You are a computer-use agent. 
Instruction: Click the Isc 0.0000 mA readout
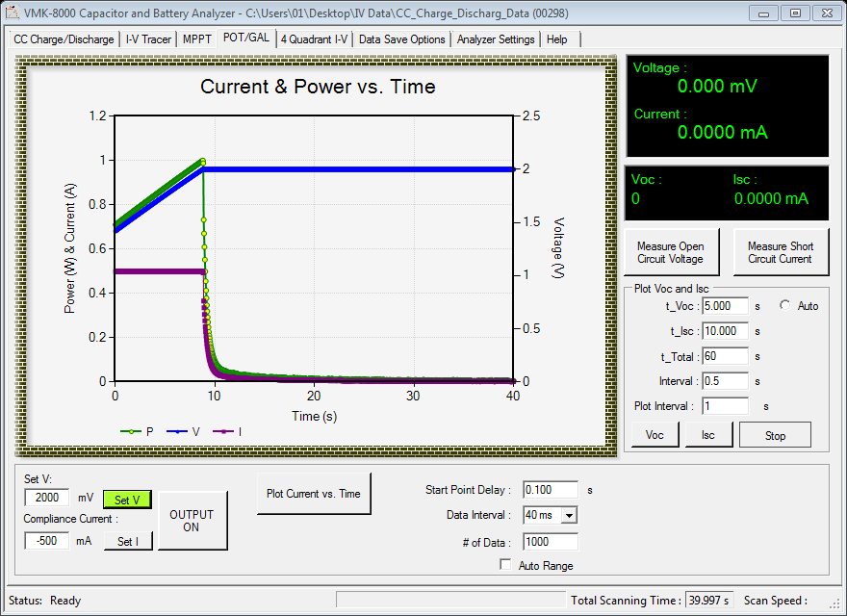pyautogui.click(x=771, y=198)
